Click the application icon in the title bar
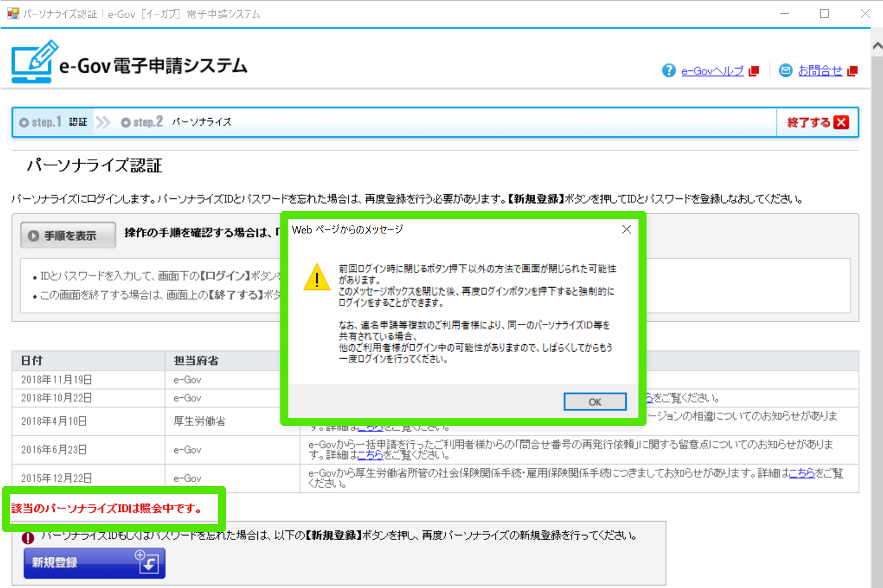The image size is (883, 588). pyautogui.click(x=13, y=13)
